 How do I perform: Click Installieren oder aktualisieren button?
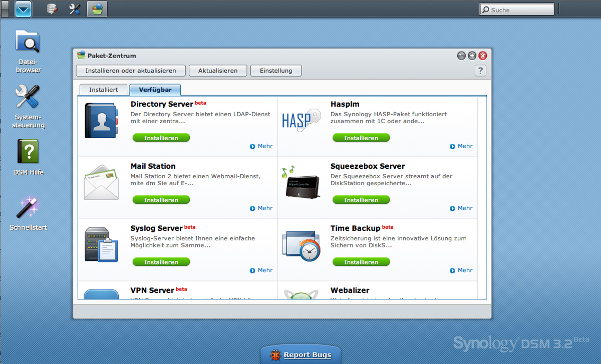pyautogui.click(x=130, y=71)
